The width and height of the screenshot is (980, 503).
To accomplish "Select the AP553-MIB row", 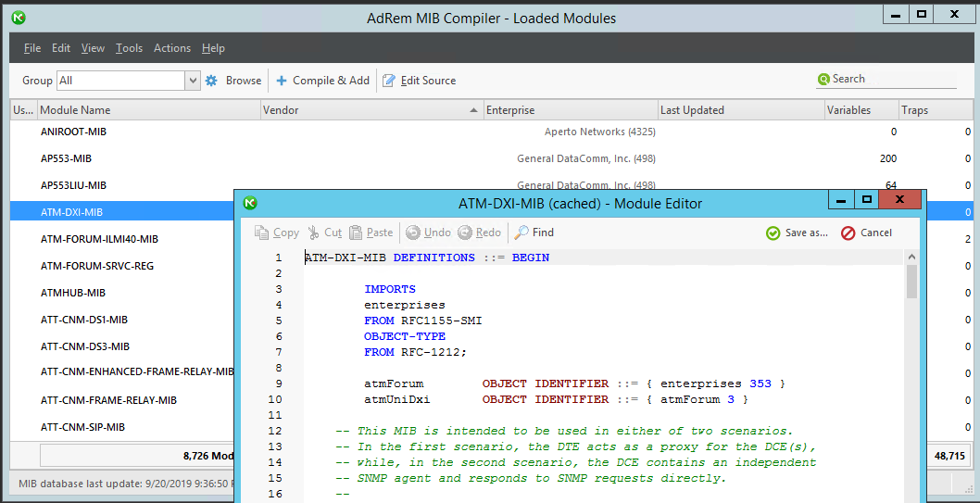I will 492,158.
